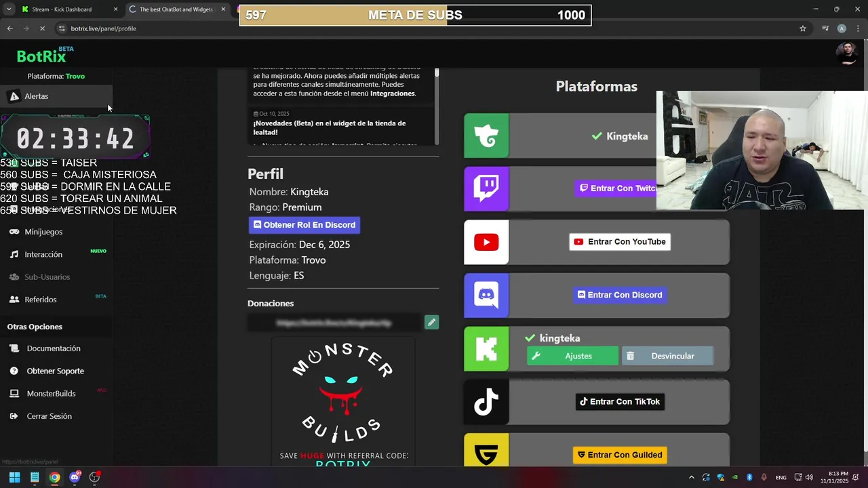Select the best ChatBot and Widgets tab
Viewport: 868px width, 488px height.
[x=176, y=9]
